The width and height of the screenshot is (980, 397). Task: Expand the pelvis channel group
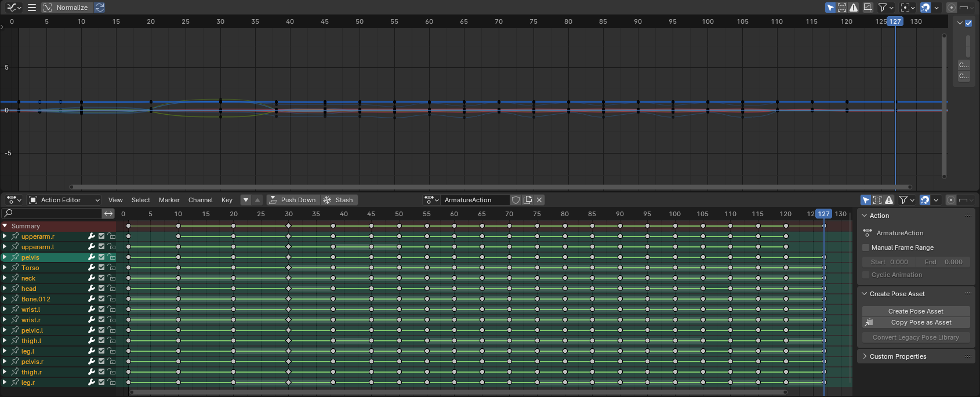pyautogui.click(x=5, y=257)
